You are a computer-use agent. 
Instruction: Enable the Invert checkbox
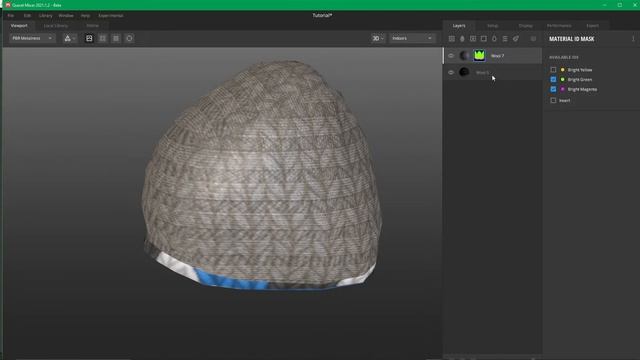553,100
